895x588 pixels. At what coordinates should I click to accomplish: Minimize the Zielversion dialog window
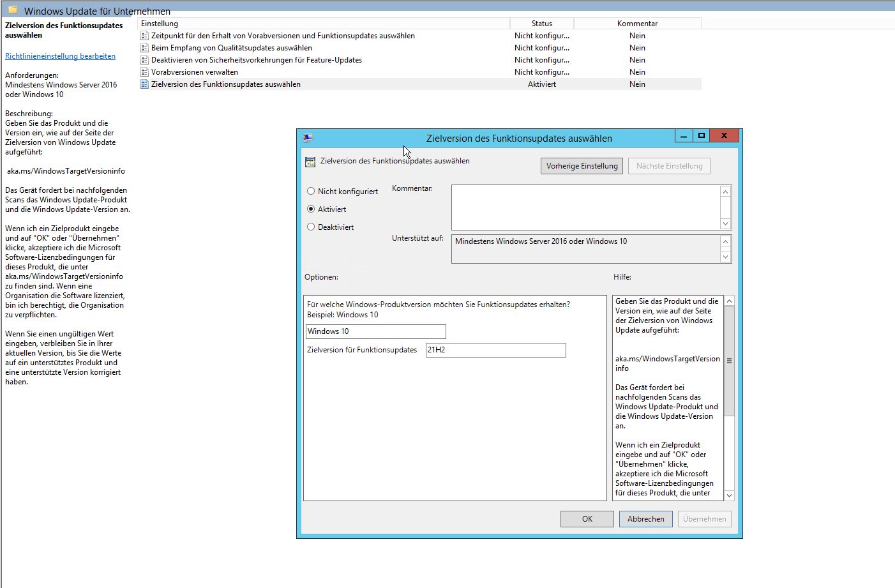[x=684, y=136]
